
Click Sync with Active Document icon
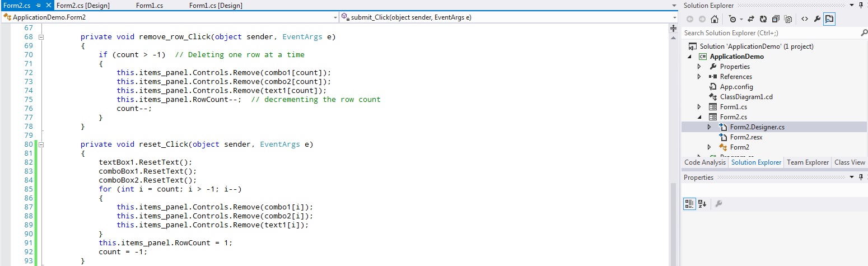[x=751, y=19]
